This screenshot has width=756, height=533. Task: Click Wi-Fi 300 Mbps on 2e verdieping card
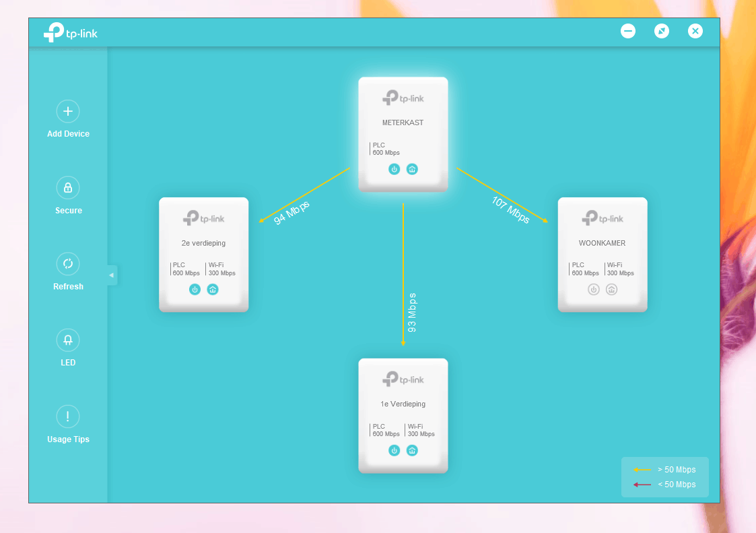[221, 269]
